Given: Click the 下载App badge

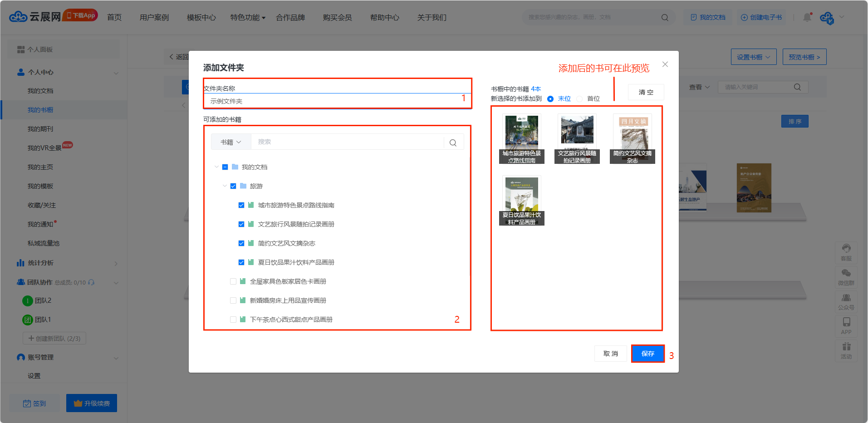Looking at the screenshot, I should [x=80, y=15].
